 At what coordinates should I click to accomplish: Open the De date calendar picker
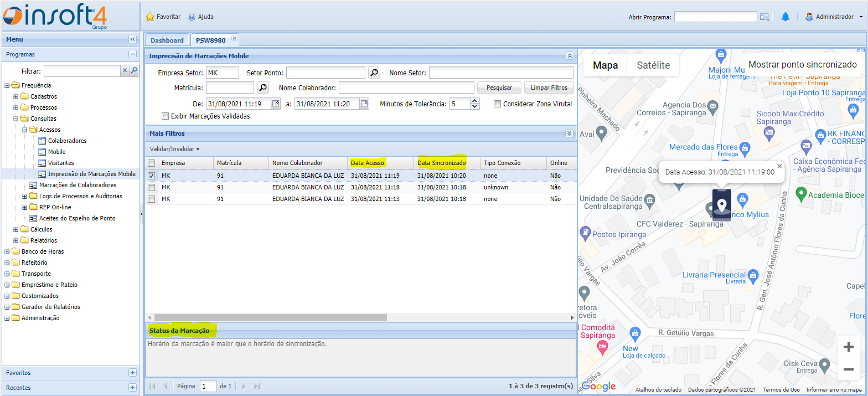[276, 104]
